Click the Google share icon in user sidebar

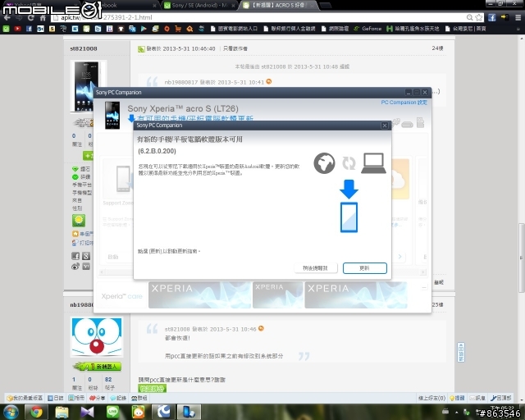point(86,256)
